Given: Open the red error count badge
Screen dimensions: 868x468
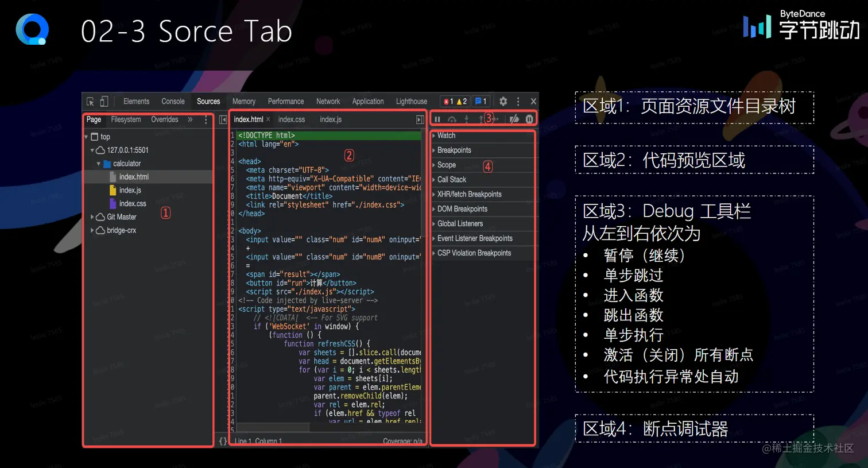Looking at the screenshot, I should [x=448, y=102].
